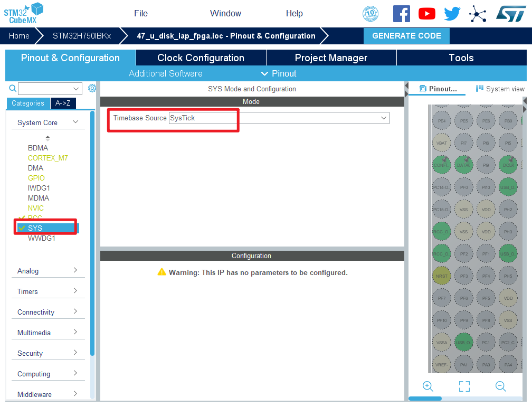
Task: Open the Timebase Source dropdown
Action: coord(384,118)
